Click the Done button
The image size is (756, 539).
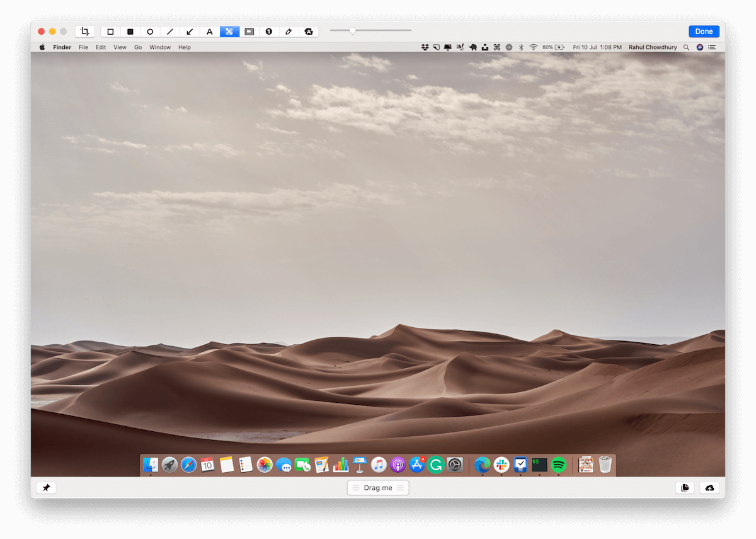click(x=704, y=31)
